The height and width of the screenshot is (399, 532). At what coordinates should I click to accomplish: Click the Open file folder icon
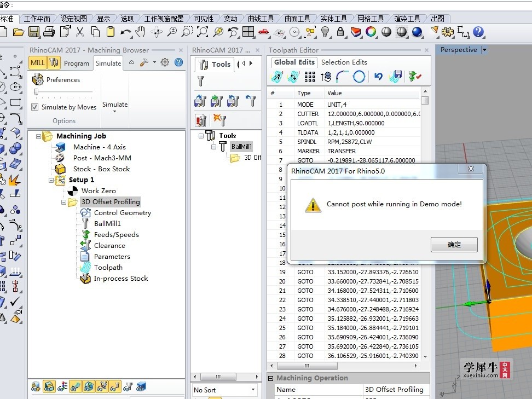pyautogui.click(x=18, y=32)
